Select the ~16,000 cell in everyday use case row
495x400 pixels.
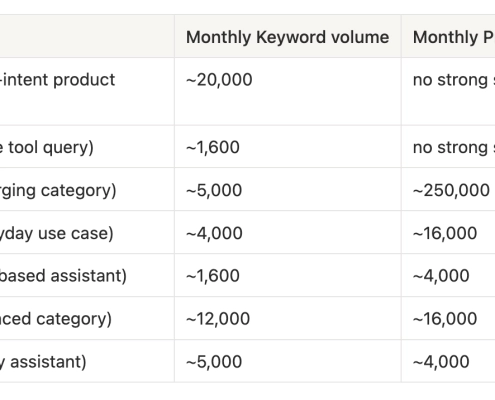[x=448, y=232]
